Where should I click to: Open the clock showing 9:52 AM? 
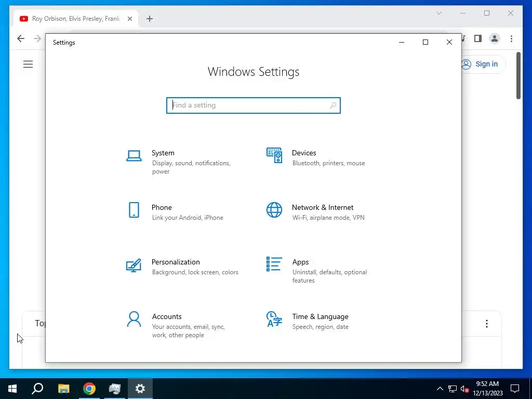tap(487, 389)
